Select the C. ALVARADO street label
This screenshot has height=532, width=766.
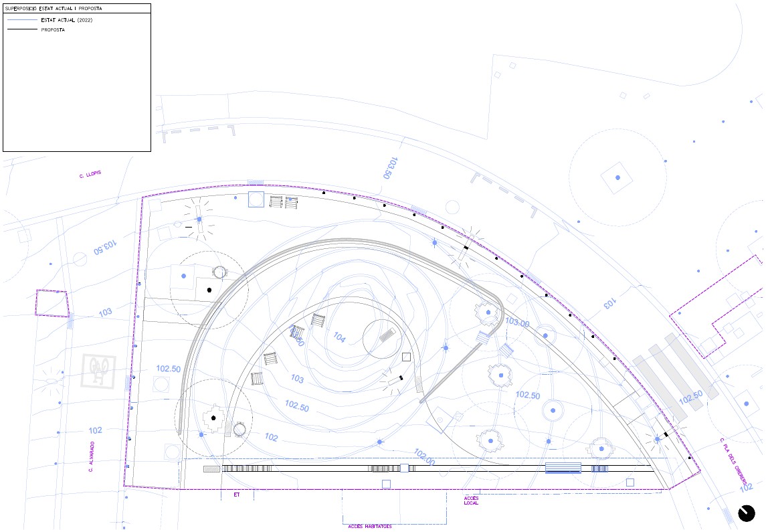92,457
